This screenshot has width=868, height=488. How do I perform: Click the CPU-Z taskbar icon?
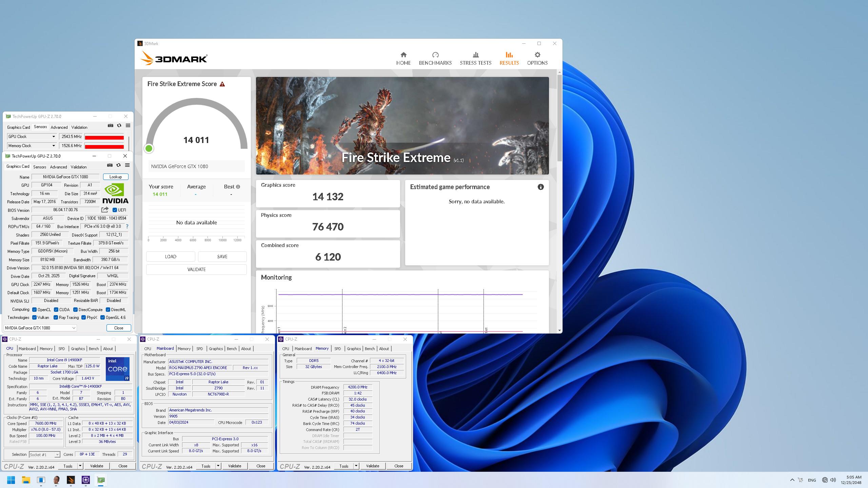tap(85, 480)
